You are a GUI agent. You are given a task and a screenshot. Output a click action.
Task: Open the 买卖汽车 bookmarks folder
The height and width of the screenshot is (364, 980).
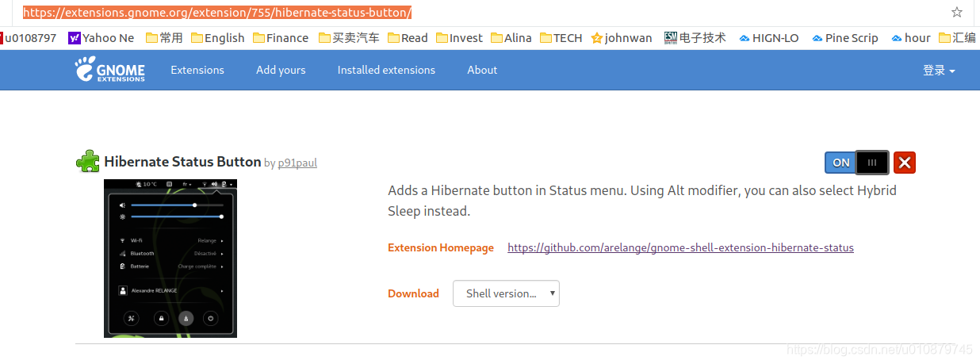pyautogui.click(x=349, y=37)
